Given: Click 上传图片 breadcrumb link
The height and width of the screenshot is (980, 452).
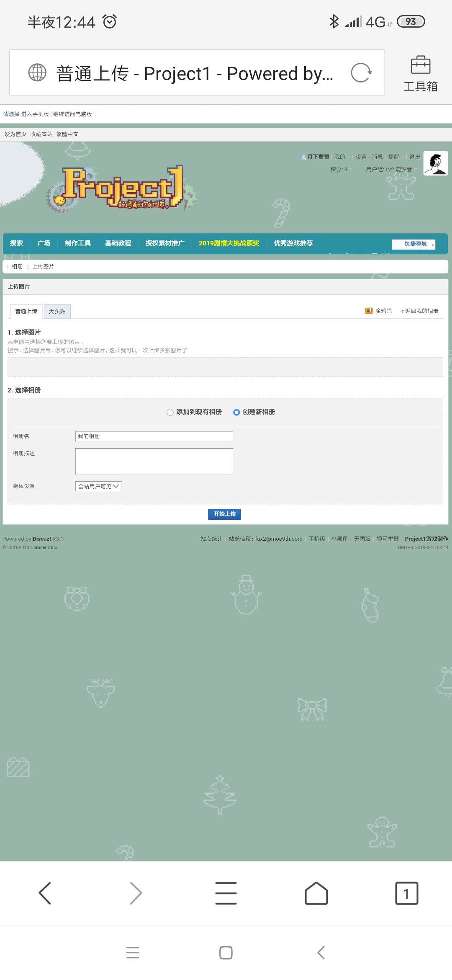Looking at the screenshot, I should 44,267.
